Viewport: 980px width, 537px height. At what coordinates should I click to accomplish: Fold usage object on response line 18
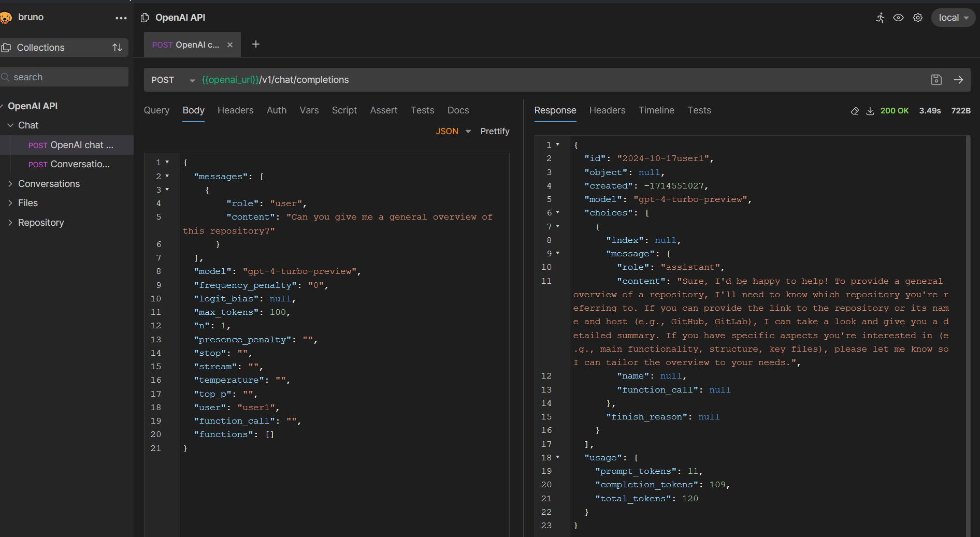558,457
